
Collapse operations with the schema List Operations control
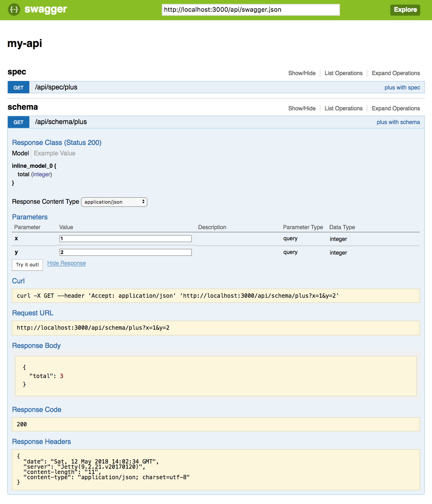coord(343,108)
